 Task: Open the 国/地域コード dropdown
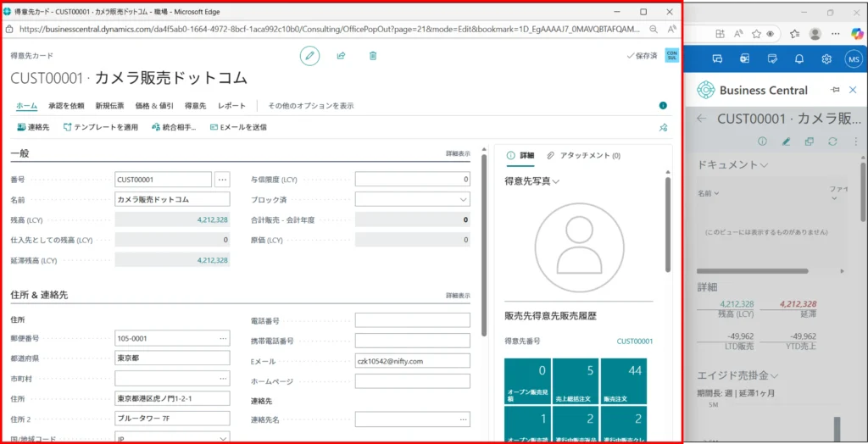point(172,438)
